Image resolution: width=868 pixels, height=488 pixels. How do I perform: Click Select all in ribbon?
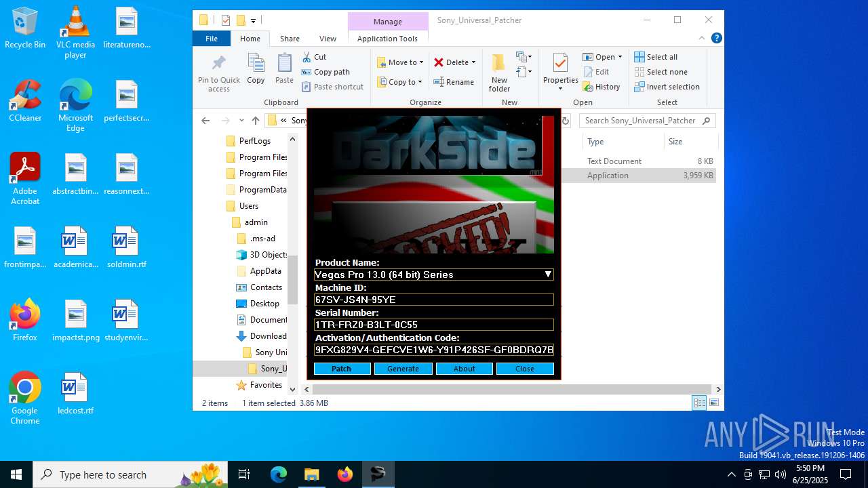[x=656, y=57]
